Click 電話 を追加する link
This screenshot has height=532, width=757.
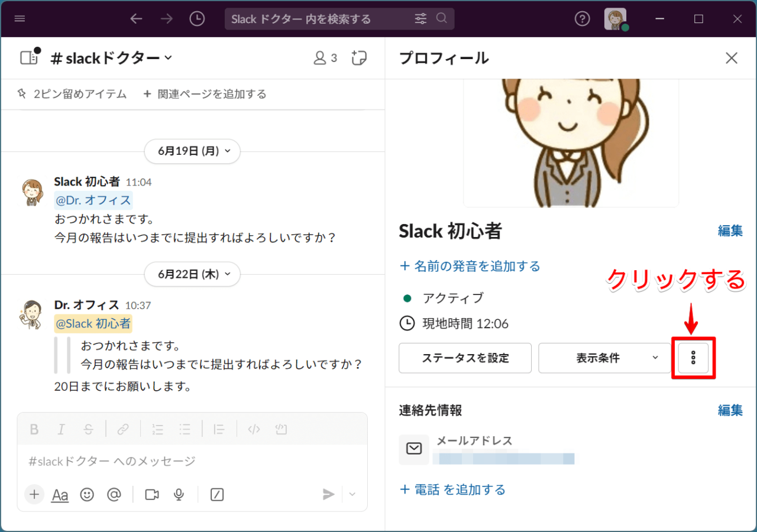pos(453,490)
